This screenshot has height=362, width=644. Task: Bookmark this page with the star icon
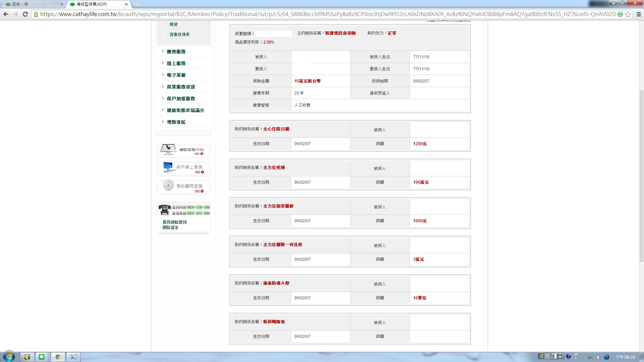tap(628, 14)
